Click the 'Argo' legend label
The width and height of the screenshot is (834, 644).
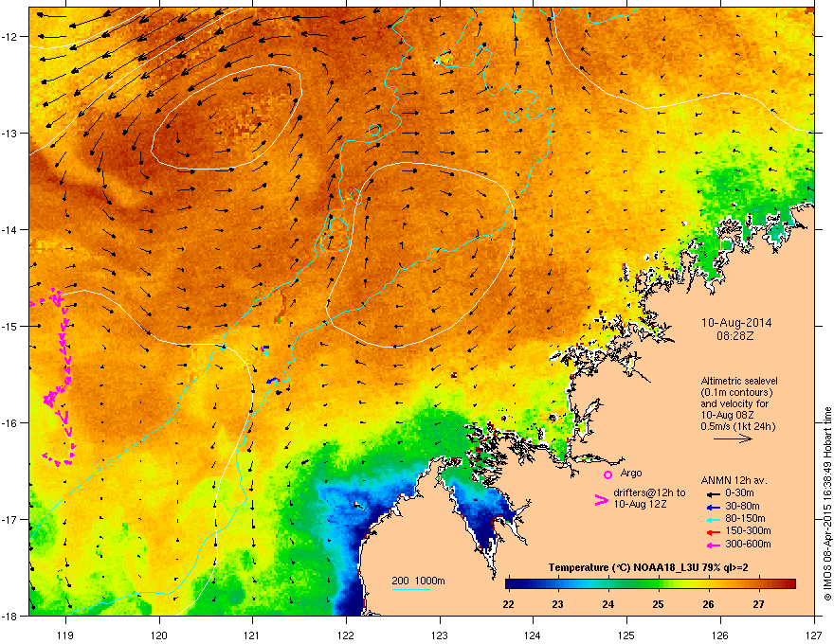[x=631, y=473]
